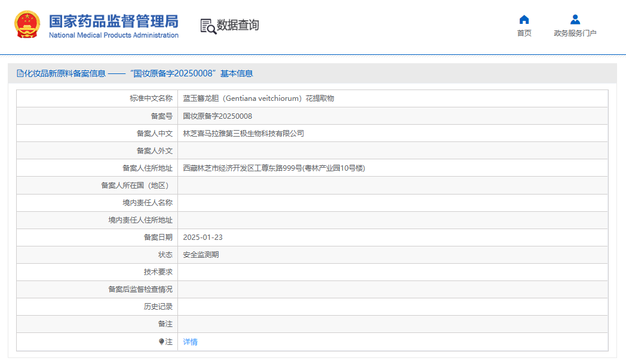Screen dimensions: 626x364
Task: Click National Medical Products Administration subtitle
Action: tap(113, 35)
